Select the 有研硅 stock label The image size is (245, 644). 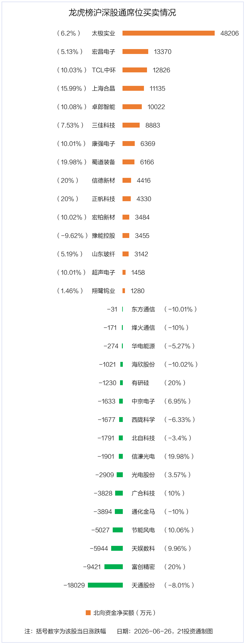pyautogui.click(x=140, y=383)
